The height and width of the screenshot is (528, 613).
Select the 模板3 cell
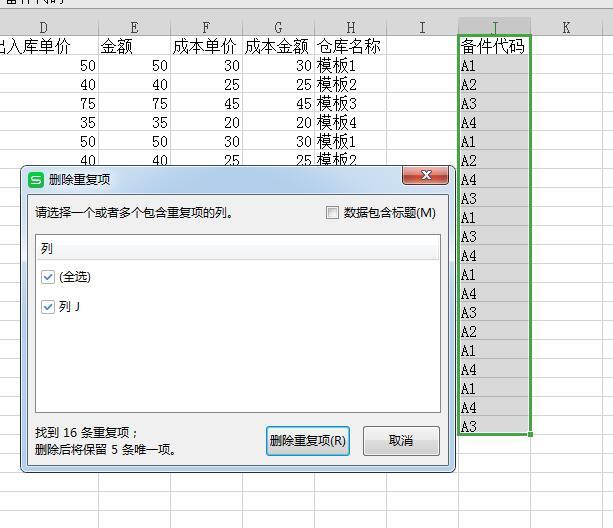(350, 104)
